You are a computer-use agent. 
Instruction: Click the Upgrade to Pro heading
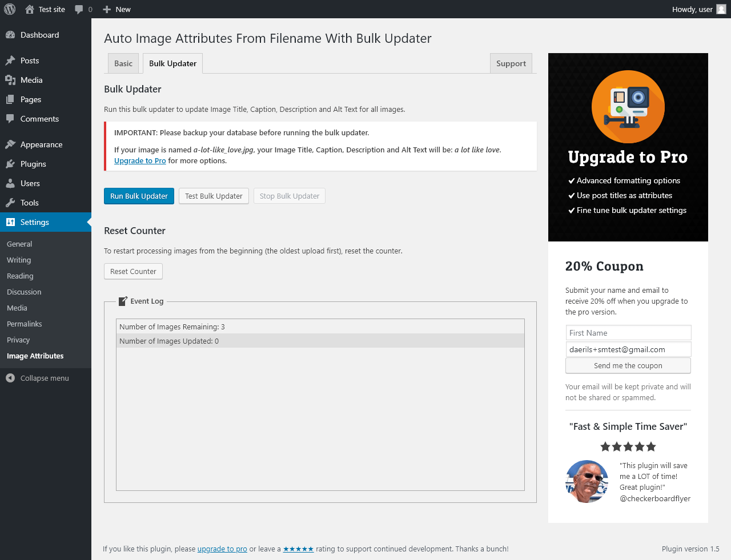[x=628, y=157]
